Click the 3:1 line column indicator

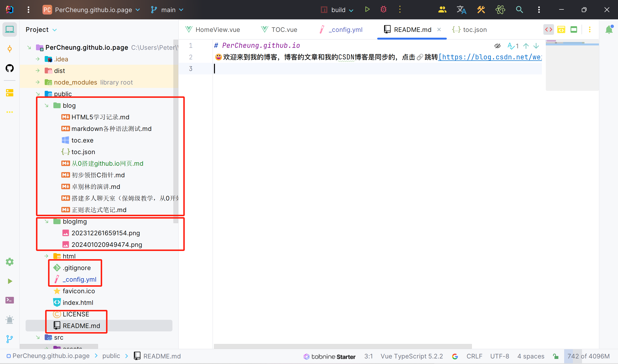point(369,356)
